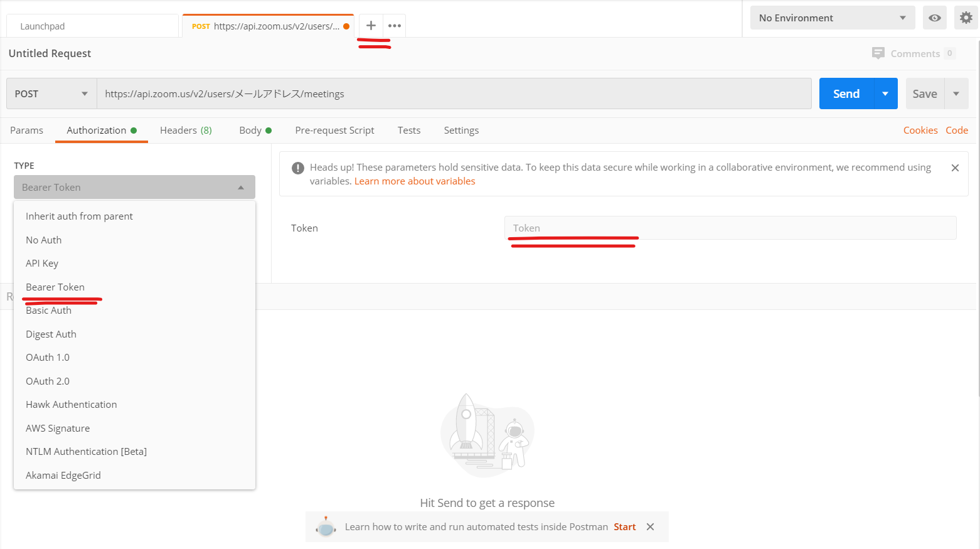Click the unsaved changes dot on request tab
Screen dimensions: 980x549
coord(346,26)
